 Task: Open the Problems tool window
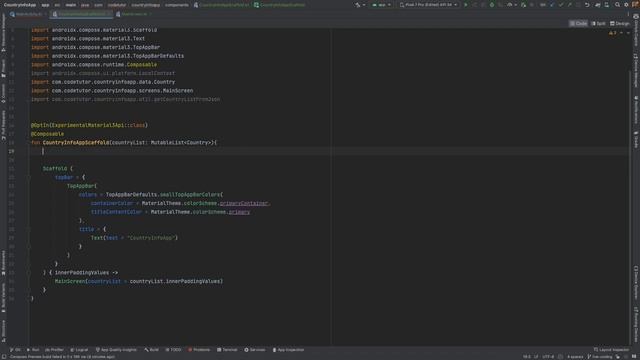(x=199, y=350)
